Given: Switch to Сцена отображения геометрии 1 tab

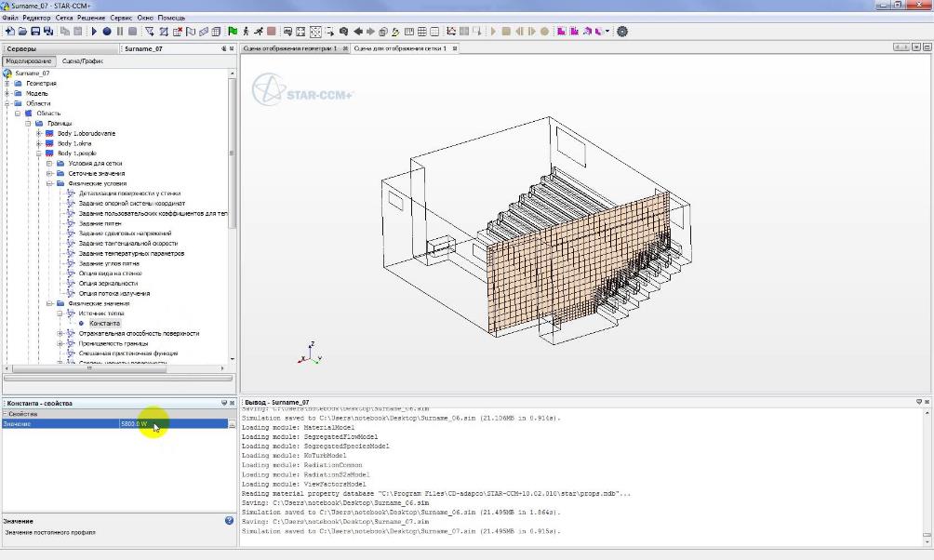Looking at the screenshot, I should pos(289,48).
